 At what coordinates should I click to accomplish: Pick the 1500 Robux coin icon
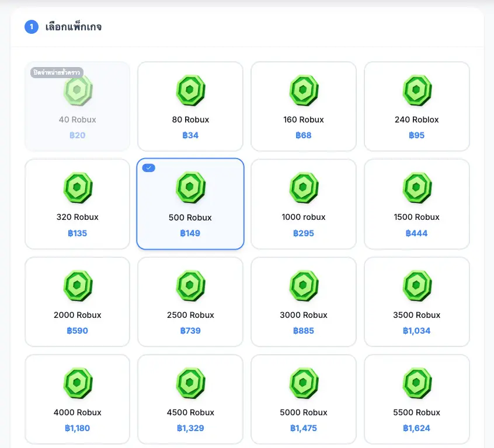pyautogui.click(x=417, y=188)
